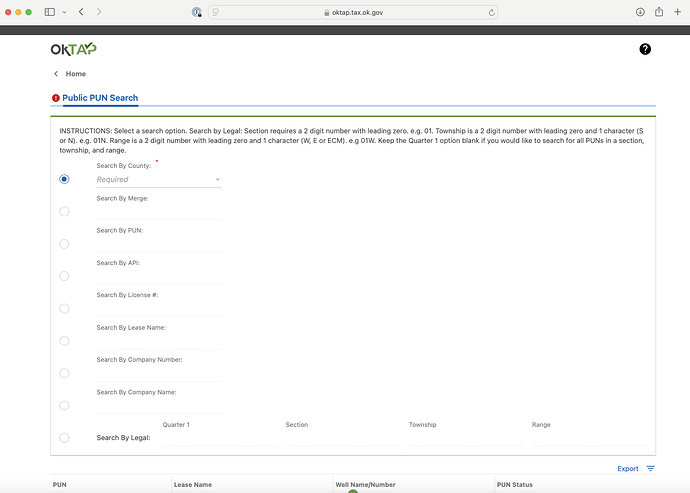This screenshot has height=493, width=690.
Task: Open the results filter icon beside Export
Action: coord(650,468)
